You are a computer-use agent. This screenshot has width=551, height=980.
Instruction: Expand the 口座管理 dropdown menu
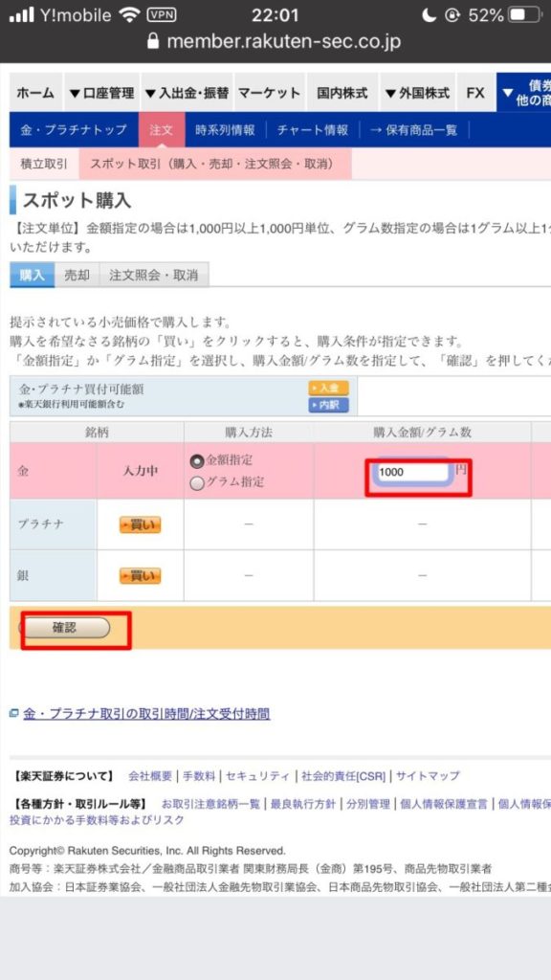click(x=101, y=93)
